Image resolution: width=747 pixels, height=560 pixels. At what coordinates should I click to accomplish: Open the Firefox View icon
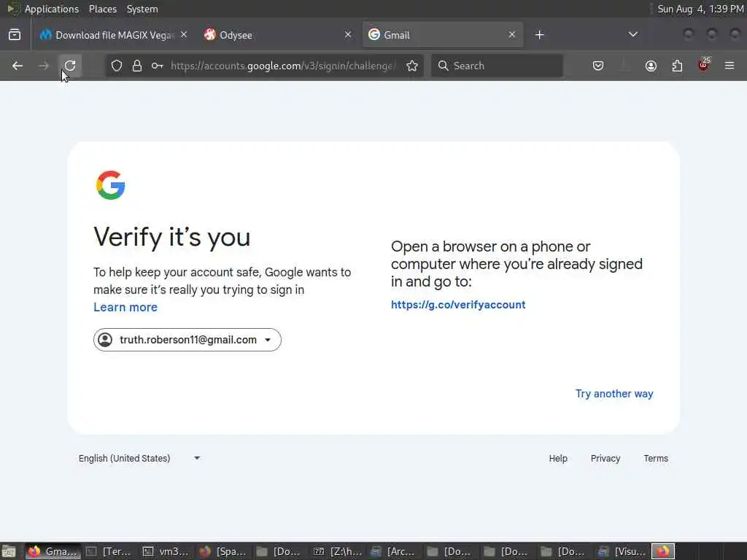coord(15,35)
